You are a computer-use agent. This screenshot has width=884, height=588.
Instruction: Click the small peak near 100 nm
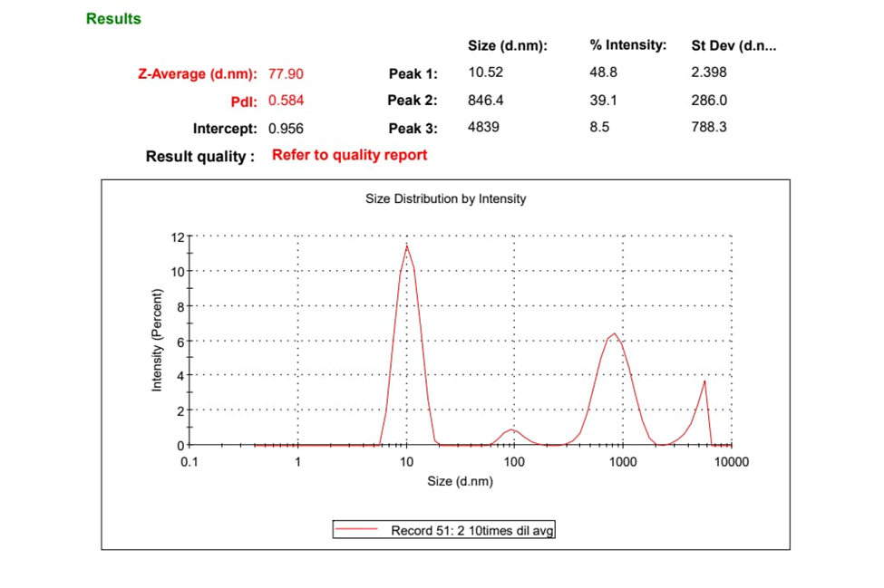coord(512,430)
